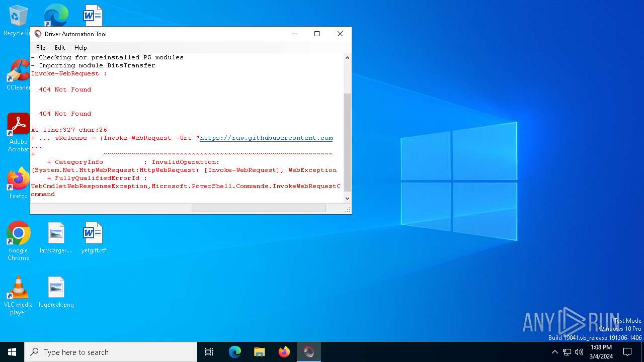Click 'Importing module BitsTransfer' log line
The height and width of the screenshot is (362, 644).
93,65
